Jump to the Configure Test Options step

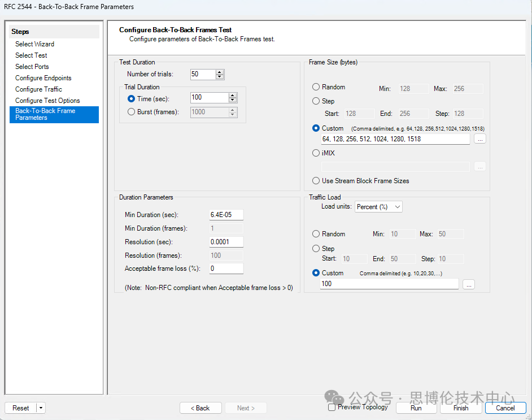pos(47,101)
